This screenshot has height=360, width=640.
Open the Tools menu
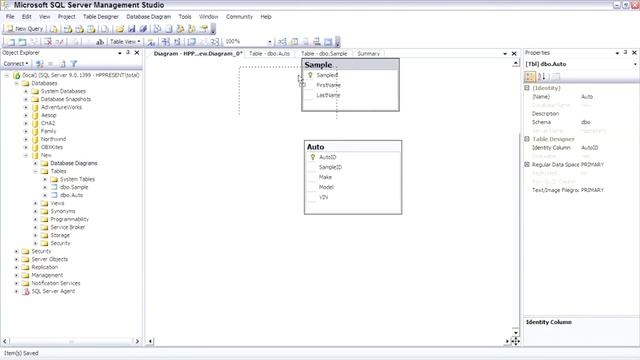pos(185,17)
